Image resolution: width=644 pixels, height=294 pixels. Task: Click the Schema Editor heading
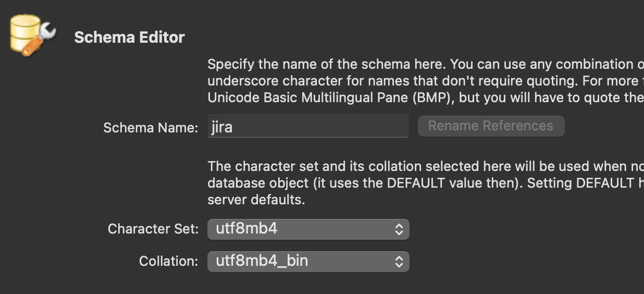(129, 38)
